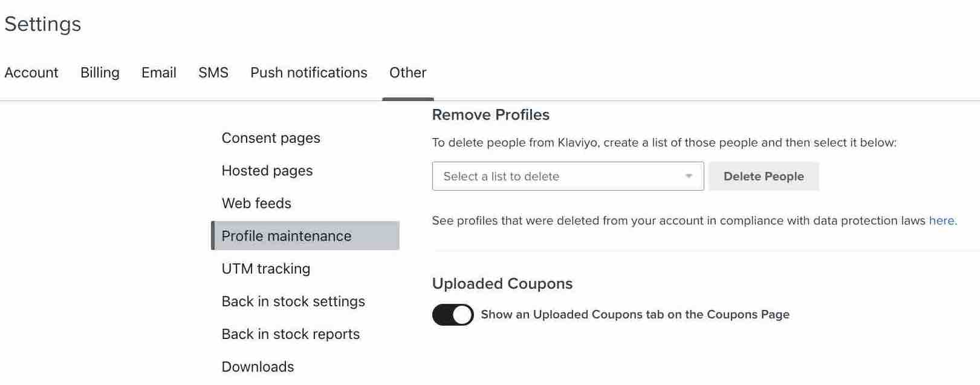The width and height of the screenshot is (980, 385).
Task: Select the Other settings tab
Action: coord(407,73)
